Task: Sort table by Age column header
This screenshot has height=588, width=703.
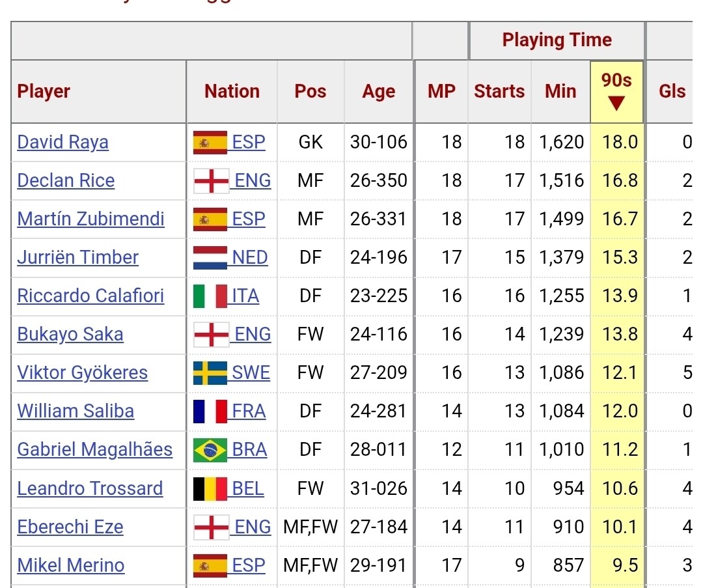Action: point(379,92)
